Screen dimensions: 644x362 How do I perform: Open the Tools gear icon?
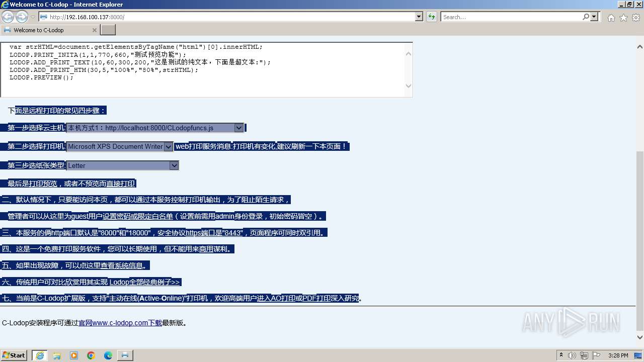(x=636, y=18)
